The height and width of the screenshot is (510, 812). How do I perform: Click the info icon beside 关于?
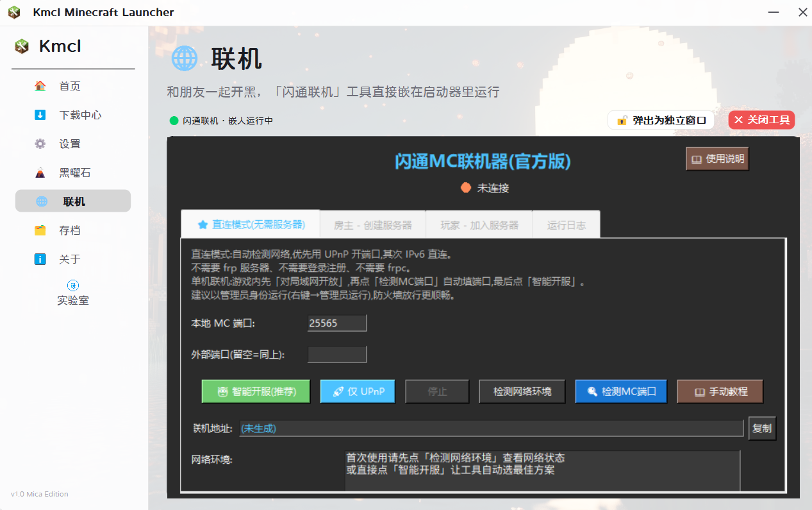tap(40, 259)
